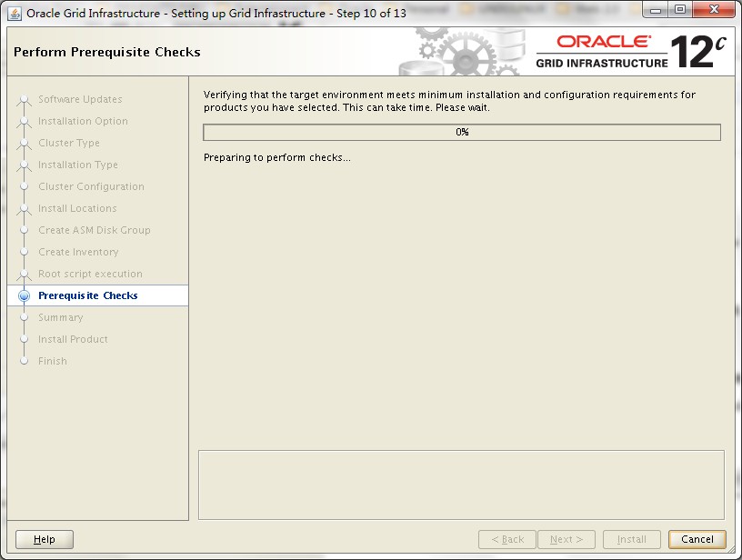Viewport: 742px width, 560px height.
Task: Click 'Preparing to perform checks...' status text
Action: pos(277,157)
